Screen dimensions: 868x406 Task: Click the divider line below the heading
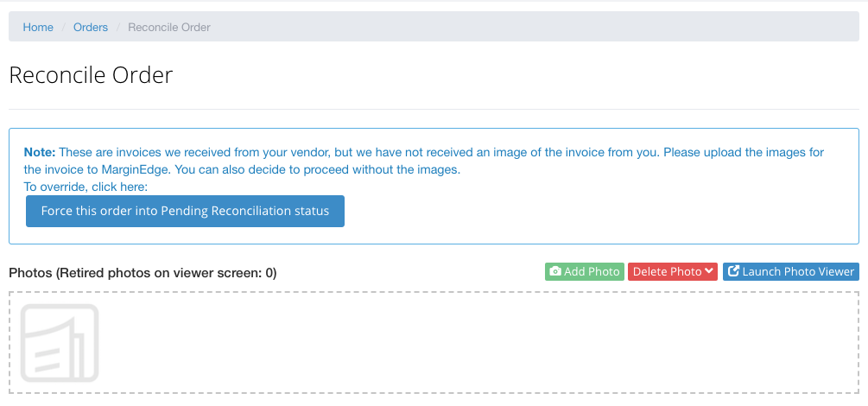point(434,110)
